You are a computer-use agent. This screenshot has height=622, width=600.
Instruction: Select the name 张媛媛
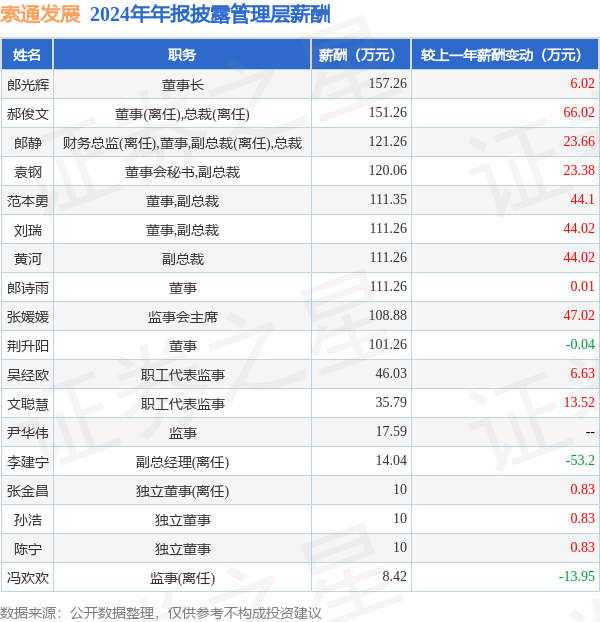(x=28, y=317)
